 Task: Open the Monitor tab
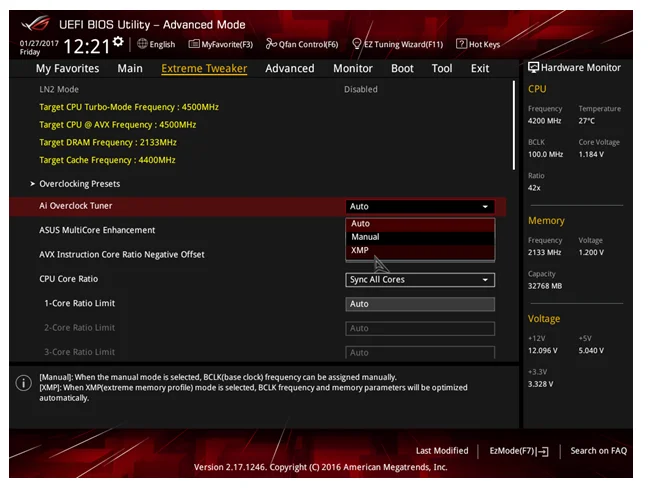click(352, 69)
